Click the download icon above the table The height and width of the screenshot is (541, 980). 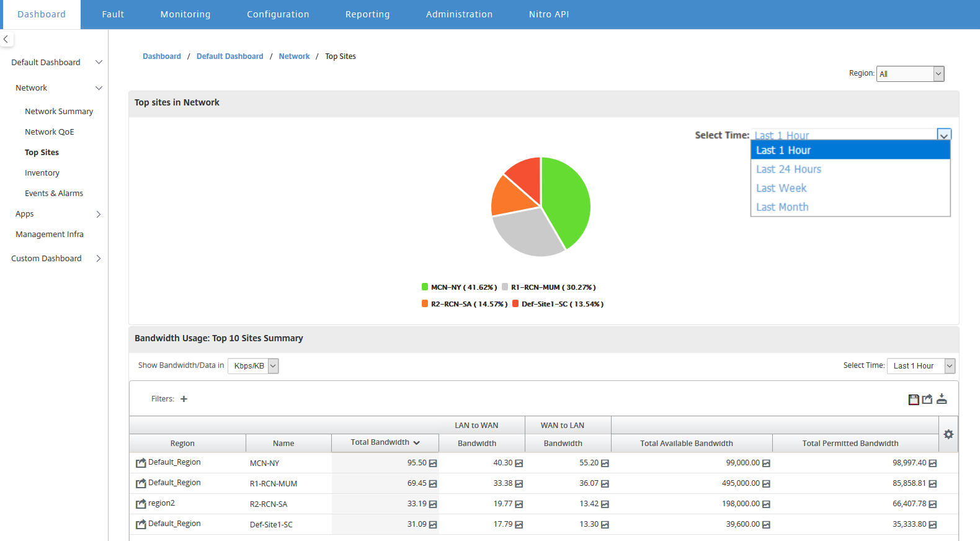[942, 399]
